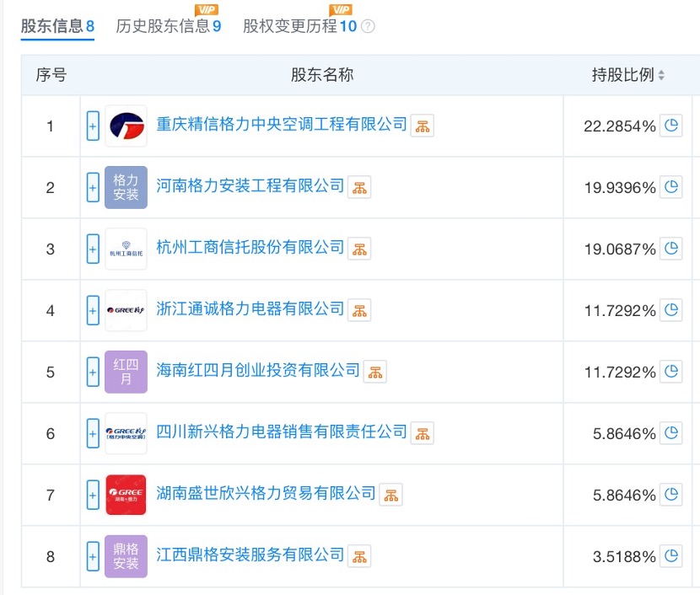700x595 pixels.
Task: Show pie chart for 海南红四月 11.7292%
Action: tap(671, 372)
